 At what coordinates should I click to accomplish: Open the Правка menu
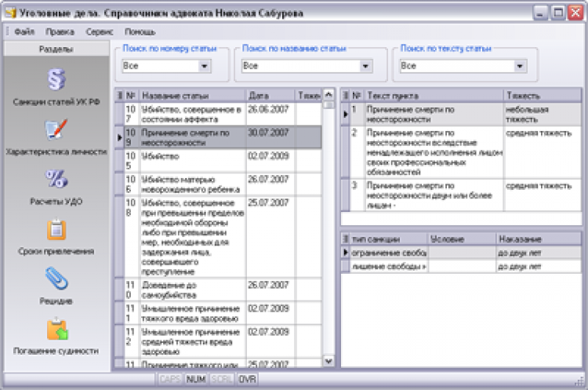60,32
